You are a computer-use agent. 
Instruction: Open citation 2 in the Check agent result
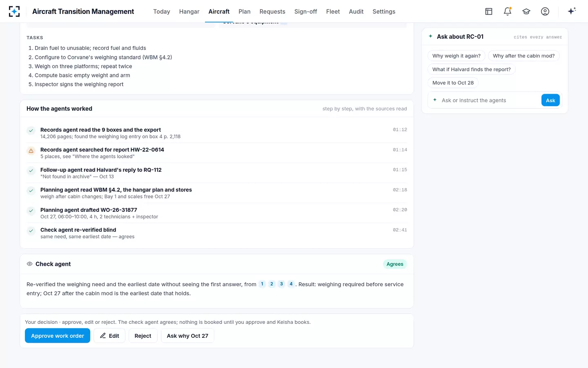click(x=272, y=284)
